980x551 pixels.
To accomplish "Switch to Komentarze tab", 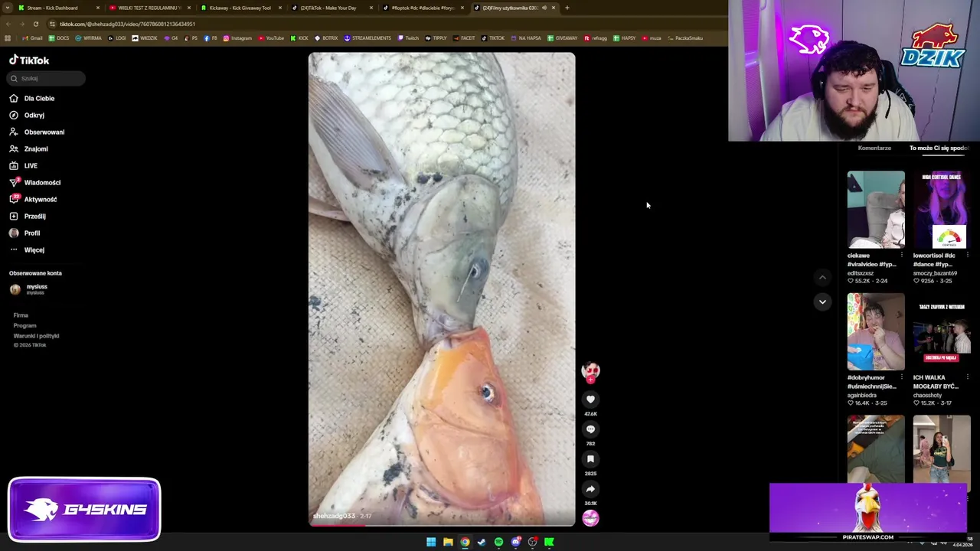I will 874,148.
